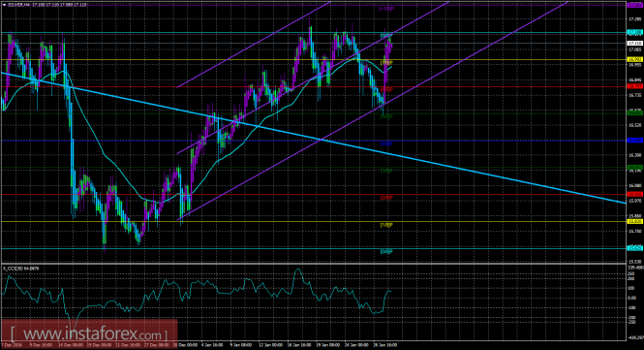
Task: Select the upper red 16.797 price level tag
Action: click(x=635, y=86)
